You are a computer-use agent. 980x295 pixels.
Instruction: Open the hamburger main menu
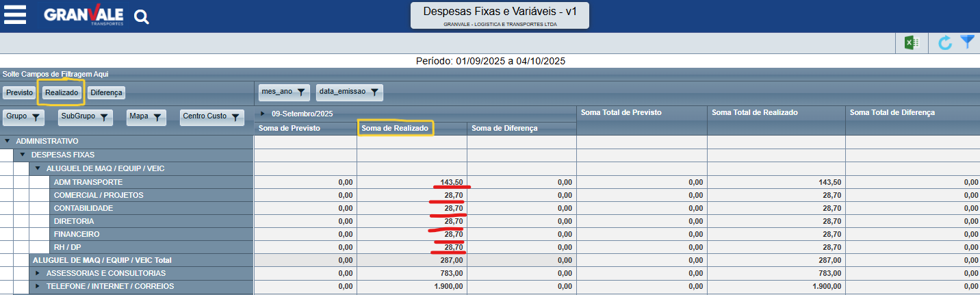(x=15, y=15)
